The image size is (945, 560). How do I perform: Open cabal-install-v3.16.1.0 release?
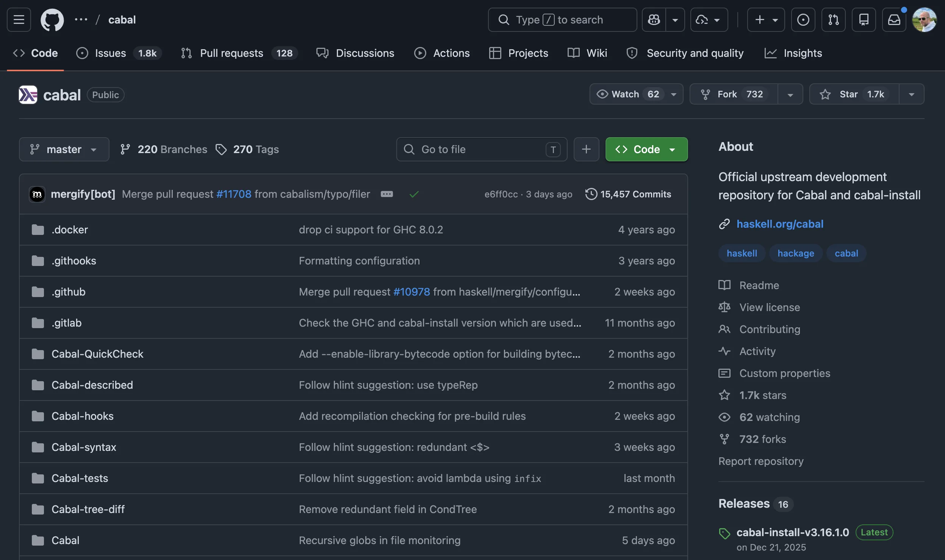click(793, 532)
